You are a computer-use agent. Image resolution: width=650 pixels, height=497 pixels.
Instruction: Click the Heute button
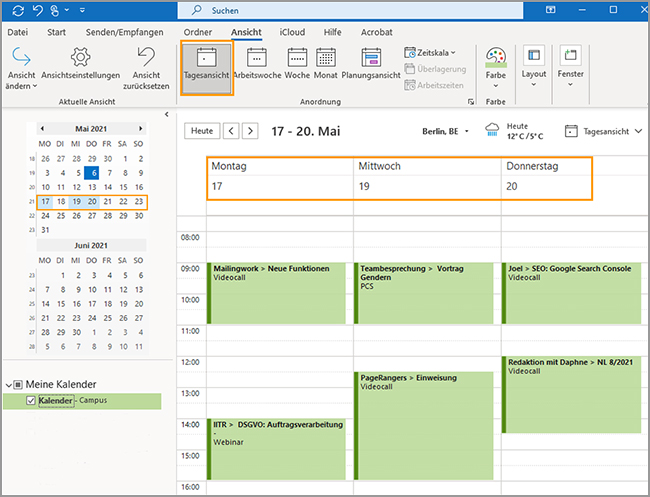[202, 131]
